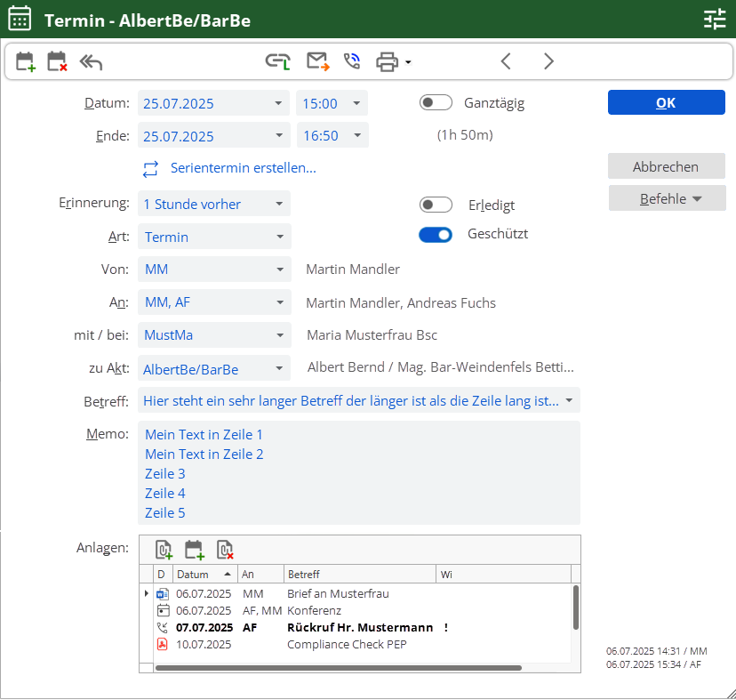
Task: Open the link icon in the toolbar
Action: 277,61
